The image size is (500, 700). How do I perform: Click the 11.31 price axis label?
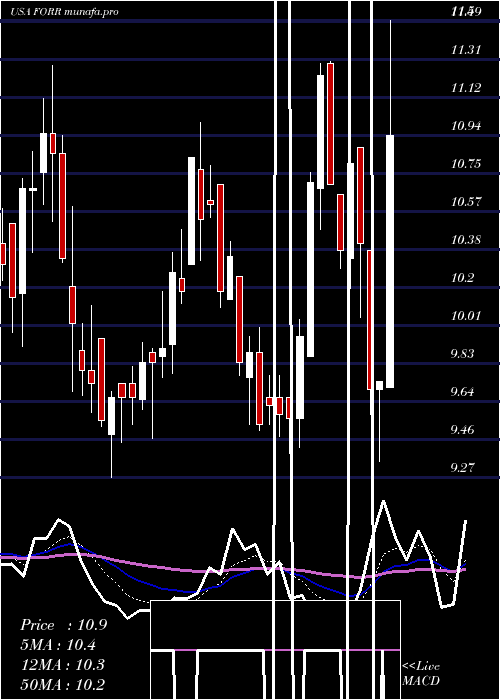[466, 50]
